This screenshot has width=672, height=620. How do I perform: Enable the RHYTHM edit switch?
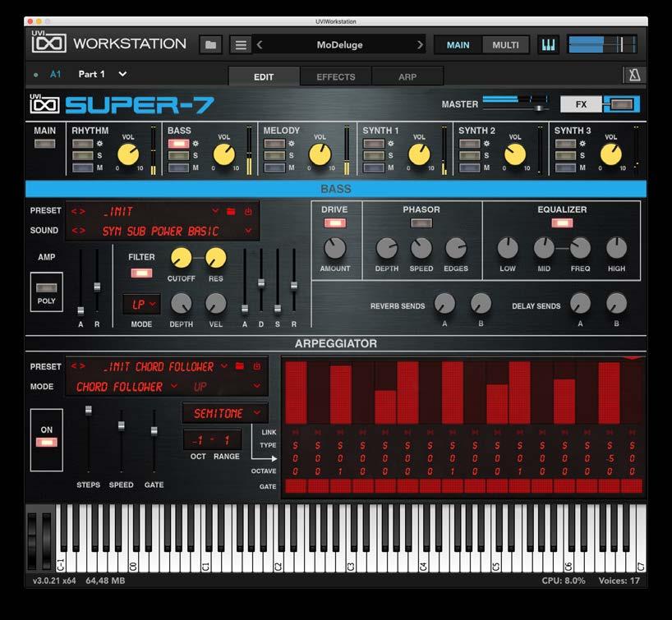(x=83, y=144)
